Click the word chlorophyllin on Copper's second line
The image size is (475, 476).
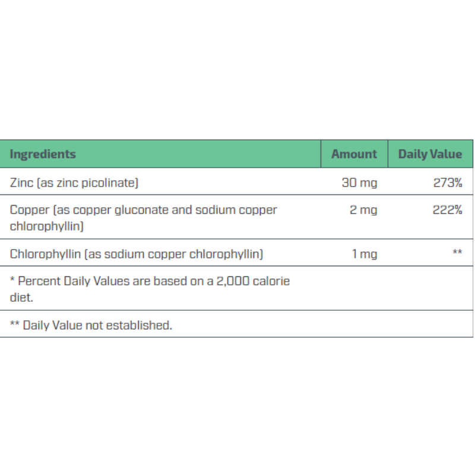47,226
